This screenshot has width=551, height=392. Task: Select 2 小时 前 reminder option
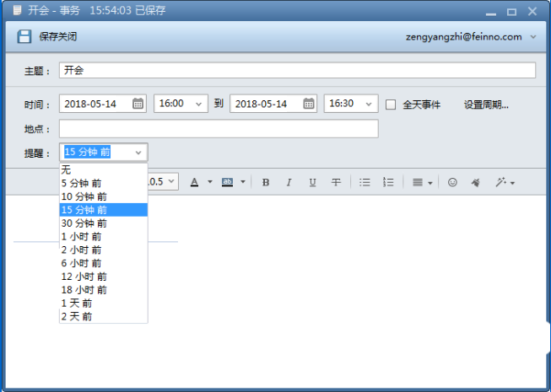[104, 250]
